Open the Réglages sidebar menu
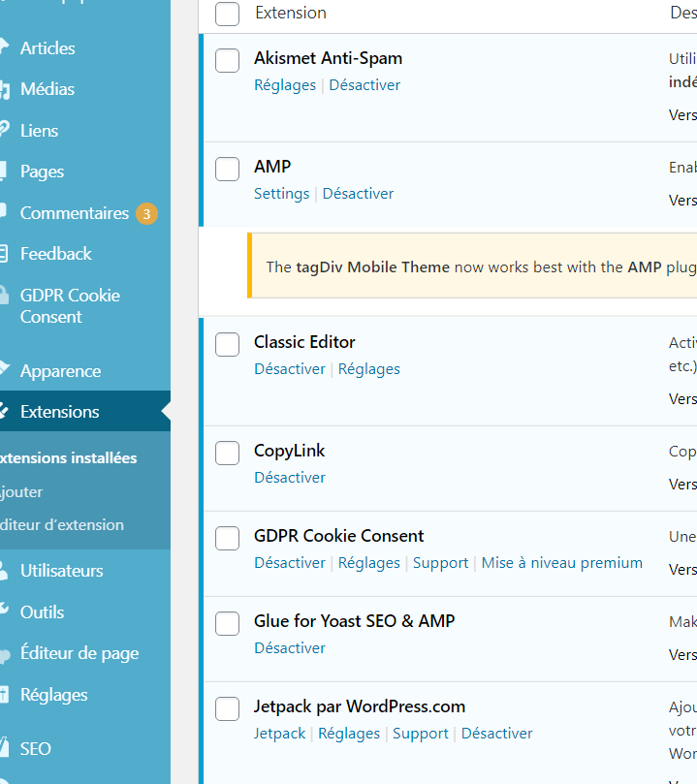The height and width of the screenshot is (784, 697). [x=54, y=695]
